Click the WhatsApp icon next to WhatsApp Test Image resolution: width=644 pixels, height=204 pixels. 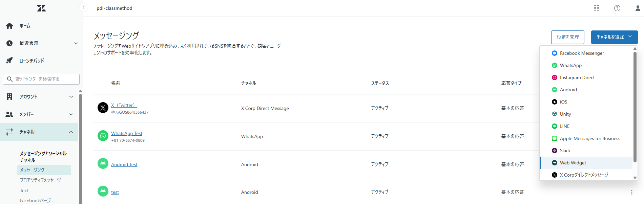[103, 136]
